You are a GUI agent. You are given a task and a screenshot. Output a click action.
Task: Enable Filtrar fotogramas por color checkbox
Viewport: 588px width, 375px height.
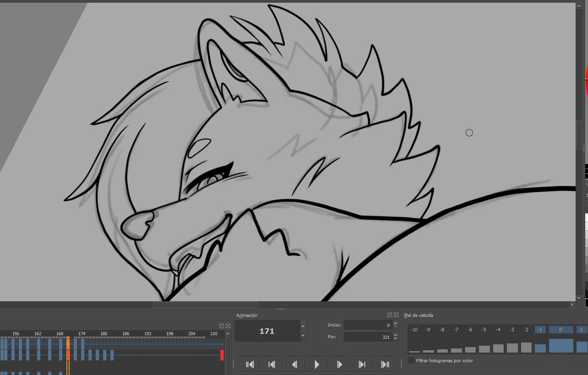coord(411,361)
